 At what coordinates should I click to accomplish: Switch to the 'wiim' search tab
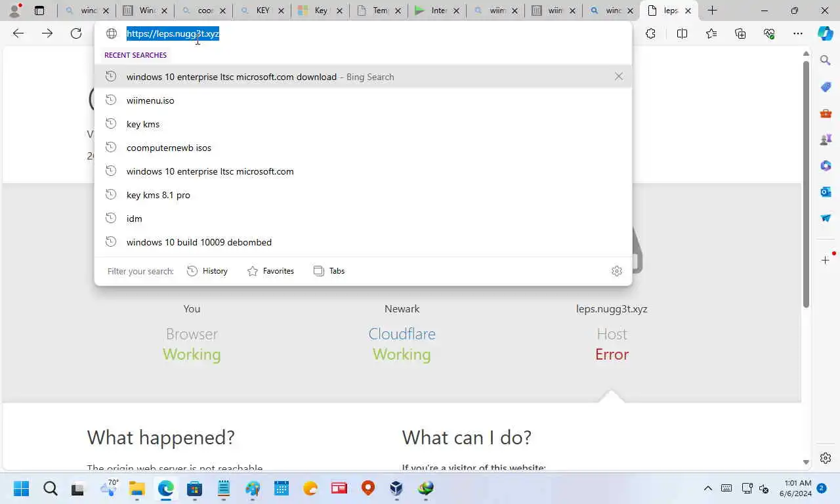click(495, 10)
